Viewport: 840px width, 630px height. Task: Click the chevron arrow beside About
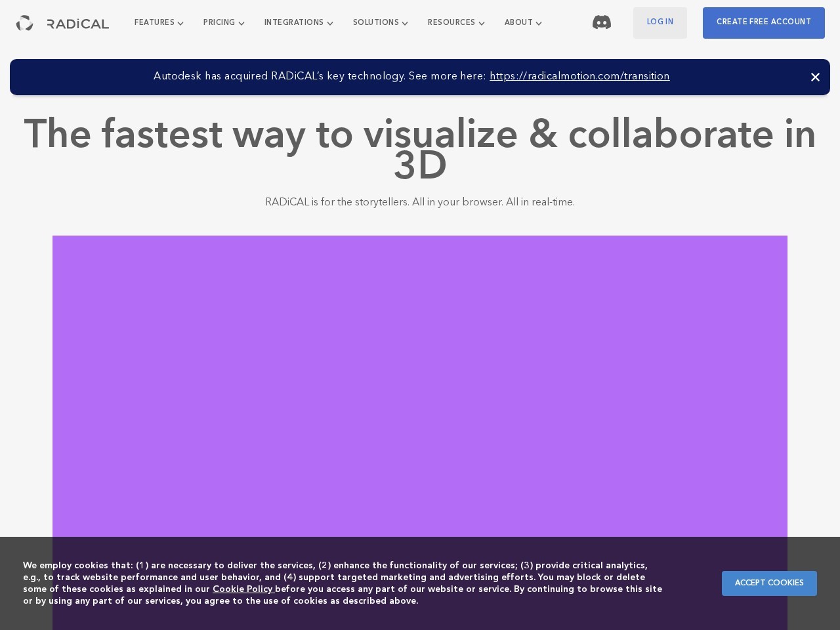point(539,24)
